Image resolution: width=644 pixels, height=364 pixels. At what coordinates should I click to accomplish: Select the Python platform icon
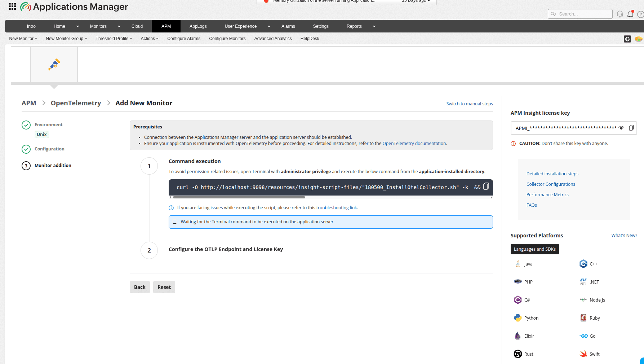(518, 318)
